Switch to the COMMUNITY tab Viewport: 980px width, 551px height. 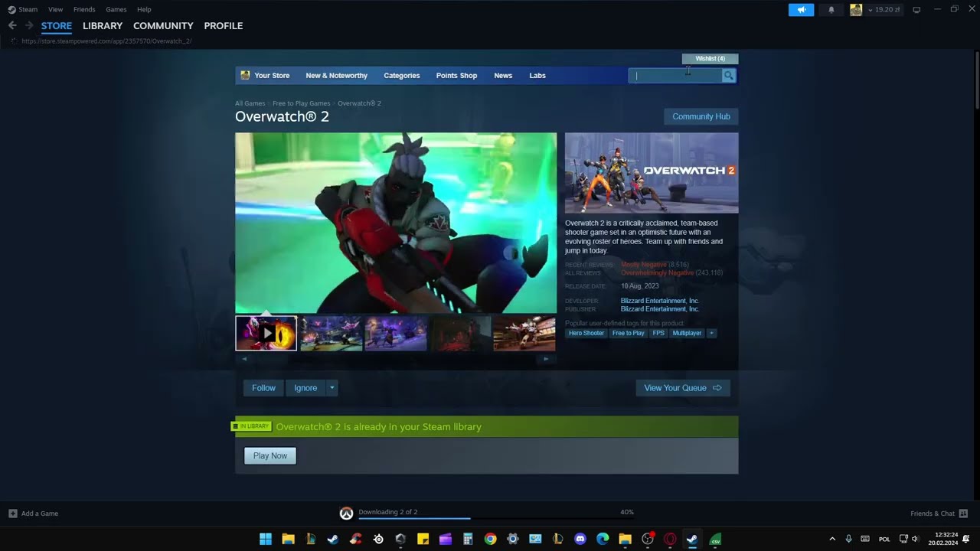pos(163,25)
